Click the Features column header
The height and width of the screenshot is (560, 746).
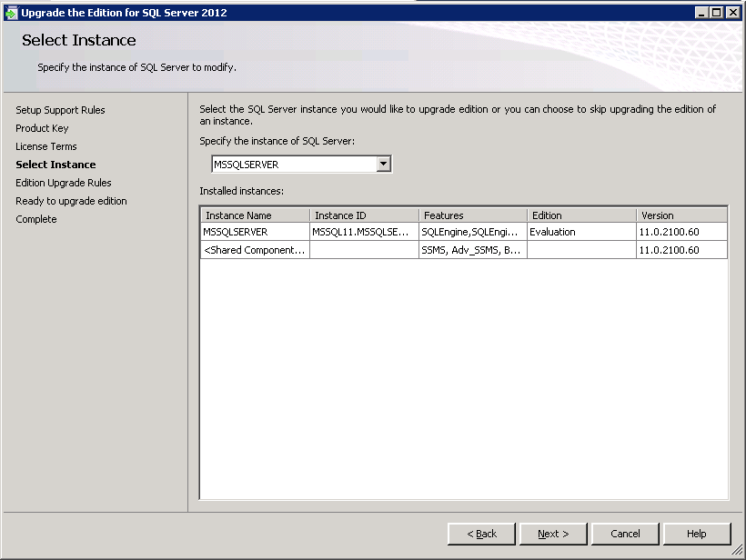click(x=473, y=215)
